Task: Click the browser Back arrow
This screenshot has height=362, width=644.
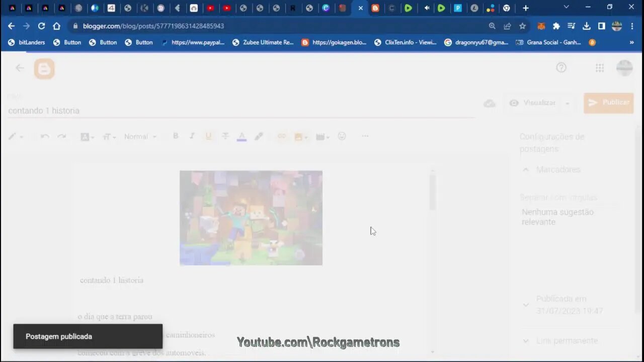Action: (x=11, y=26)
